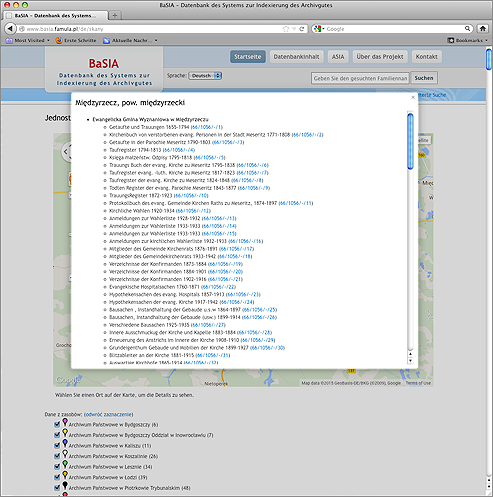Open the Datenbankinhalt tab
The image size is (493, 497).
coord(296,57)
